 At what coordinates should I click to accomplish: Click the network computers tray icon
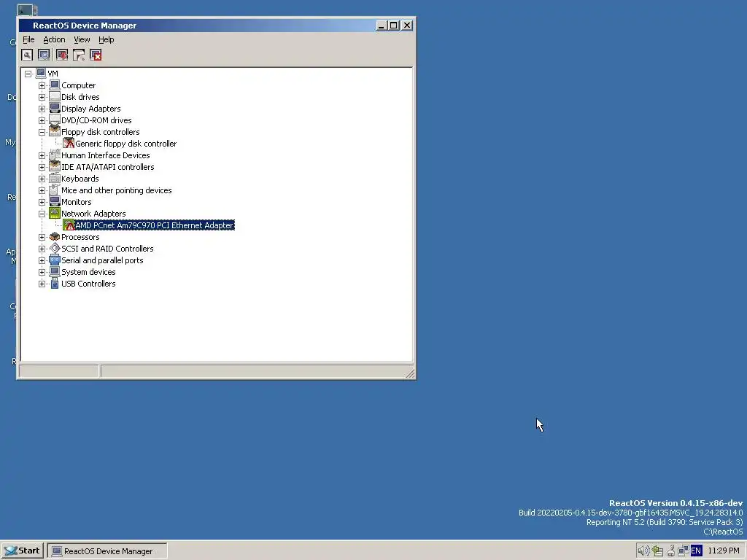pyautogui.click(x=683, y=551)
